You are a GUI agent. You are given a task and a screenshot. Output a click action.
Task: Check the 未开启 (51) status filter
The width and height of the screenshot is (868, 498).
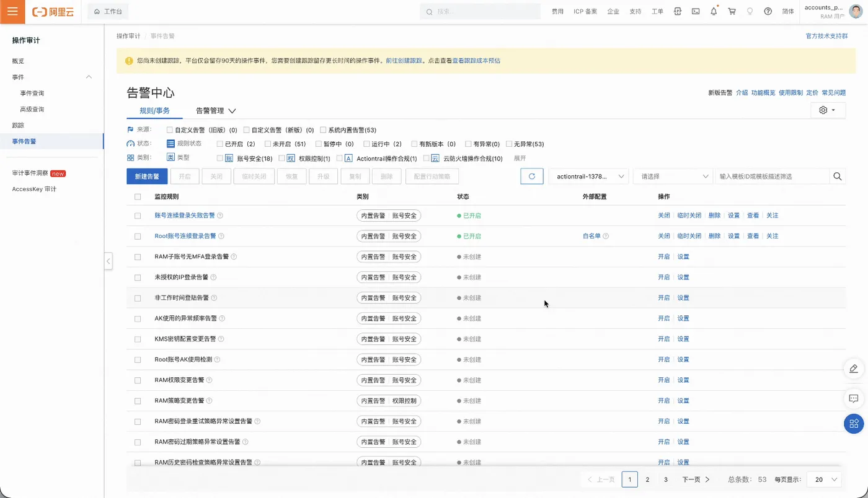tap(268, 144)
